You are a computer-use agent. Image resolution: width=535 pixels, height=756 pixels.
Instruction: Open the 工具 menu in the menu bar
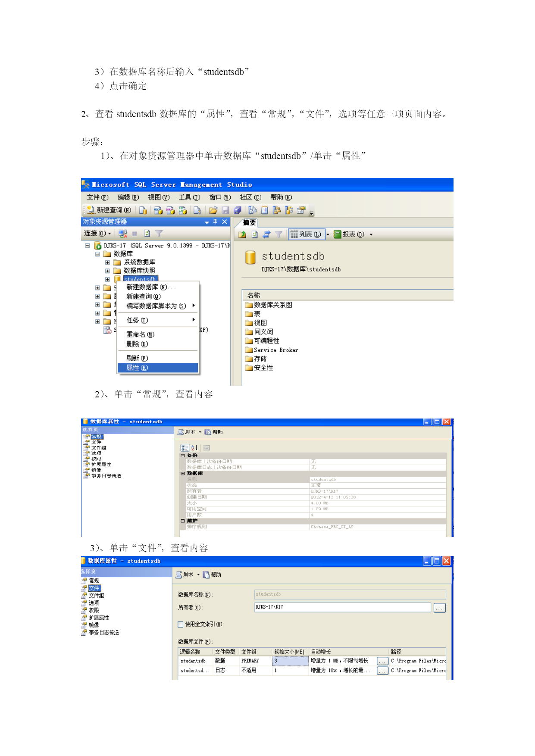click(x=189, y=197)
